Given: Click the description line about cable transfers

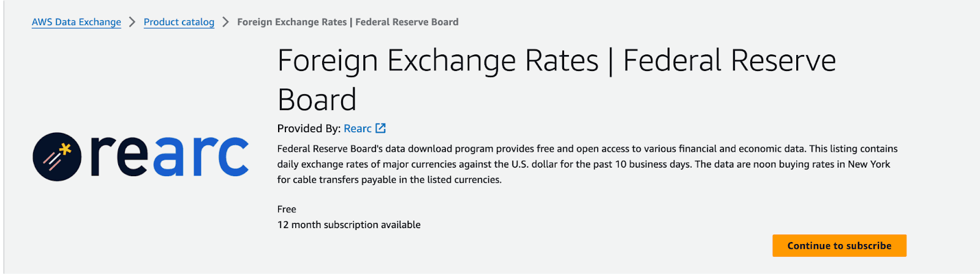Looking at the screenshot, I should [x=389, y=180].
